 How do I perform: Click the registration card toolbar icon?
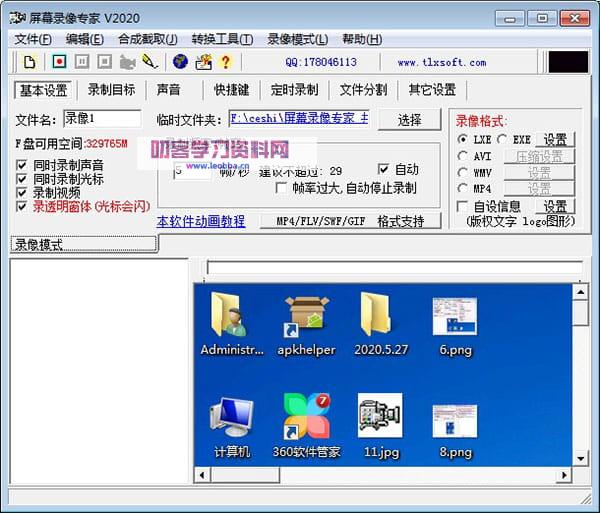point(204,62)
